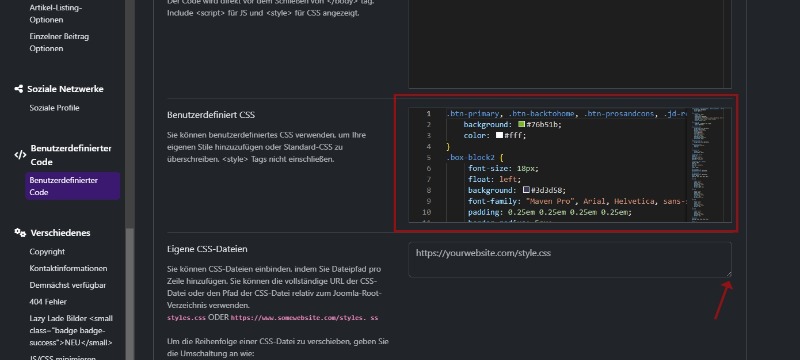Open Verschiedenes section
Screen dimensions: 800x360
[60, 233]
